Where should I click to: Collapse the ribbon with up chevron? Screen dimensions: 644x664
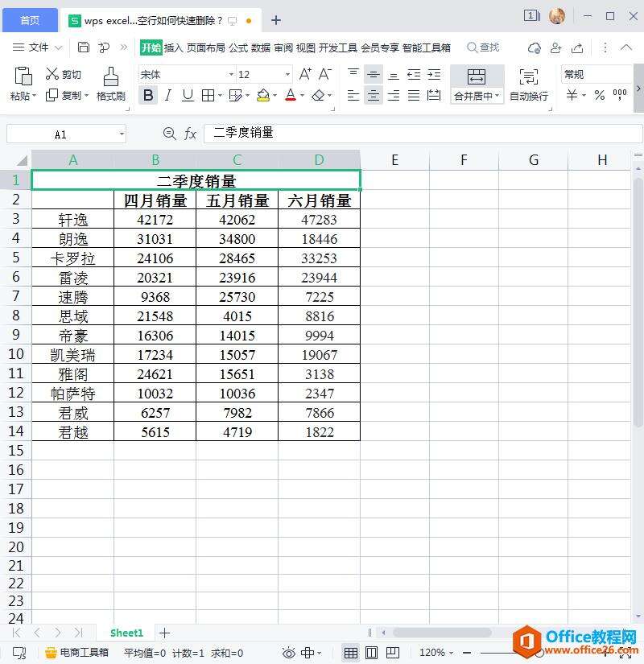pyautogui.click(x=626, y=47)
